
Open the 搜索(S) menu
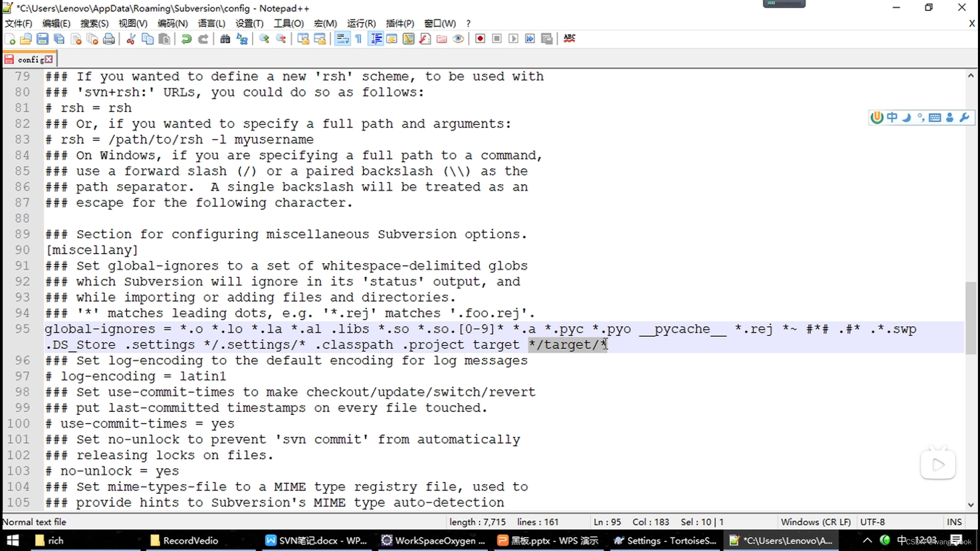(94, 23)
